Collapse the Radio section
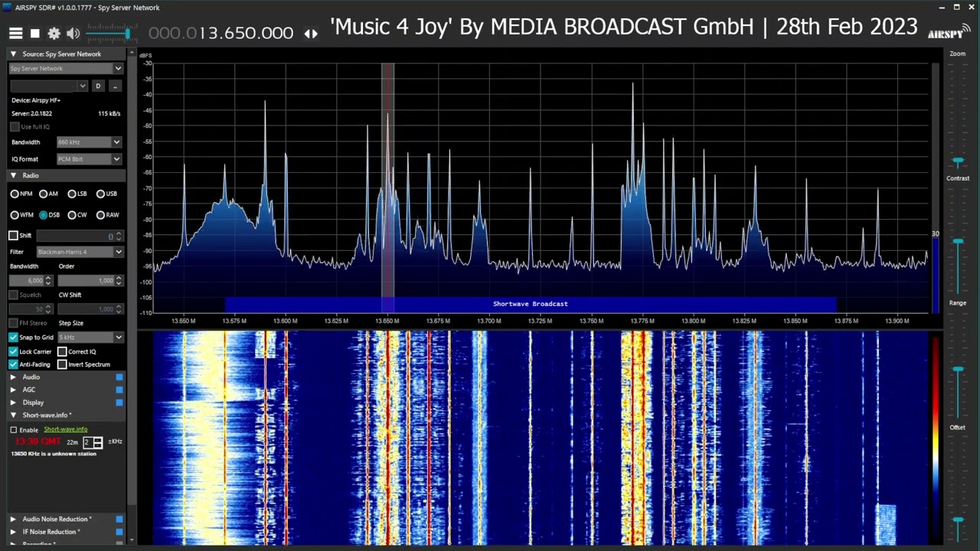The image size is (980, 551). tap(13, 175)
